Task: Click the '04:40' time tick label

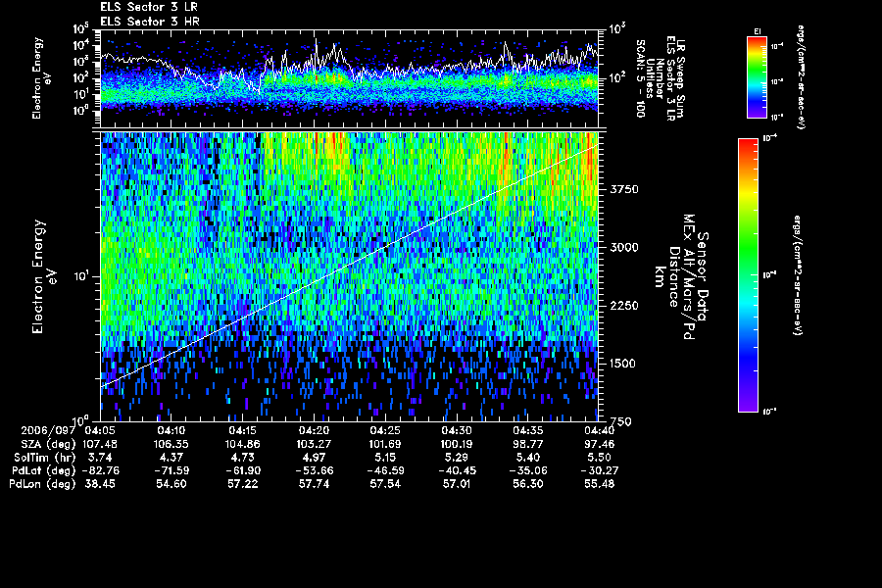Action: (x=599, y=430)
